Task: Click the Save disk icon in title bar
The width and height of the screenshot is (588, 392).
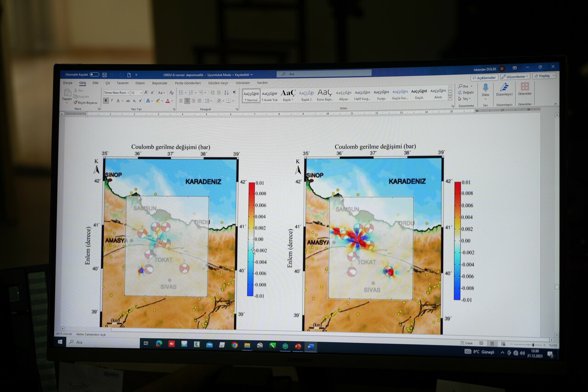Action: click(105, 74)
